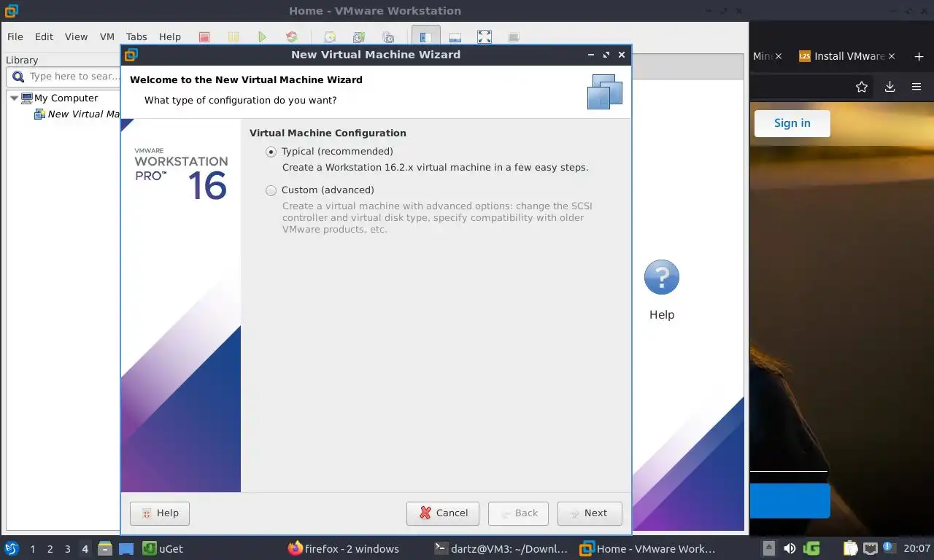934x560 pixels.
Task: Close the Minc tab in Firefox
Action: (778, 56)
